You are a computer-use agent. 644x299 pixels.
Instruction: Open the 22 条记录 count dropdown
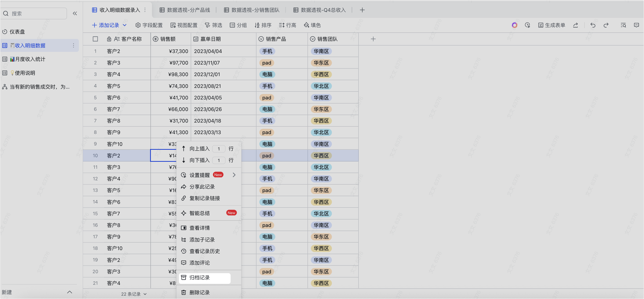[134, 294]
